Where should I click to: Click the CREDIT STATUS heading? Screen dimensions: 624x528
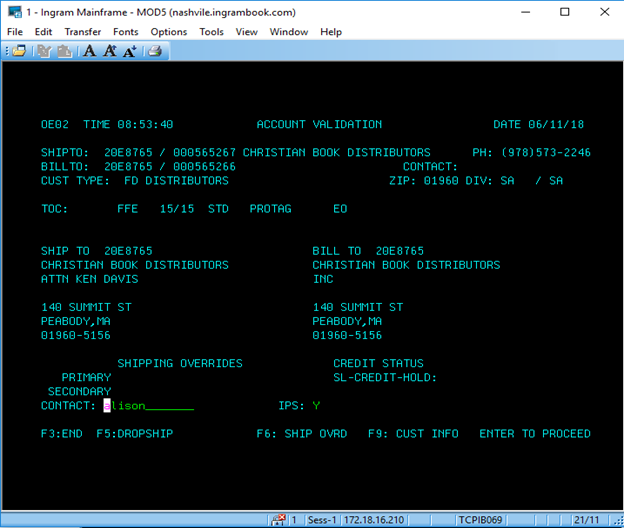[378, 363]
